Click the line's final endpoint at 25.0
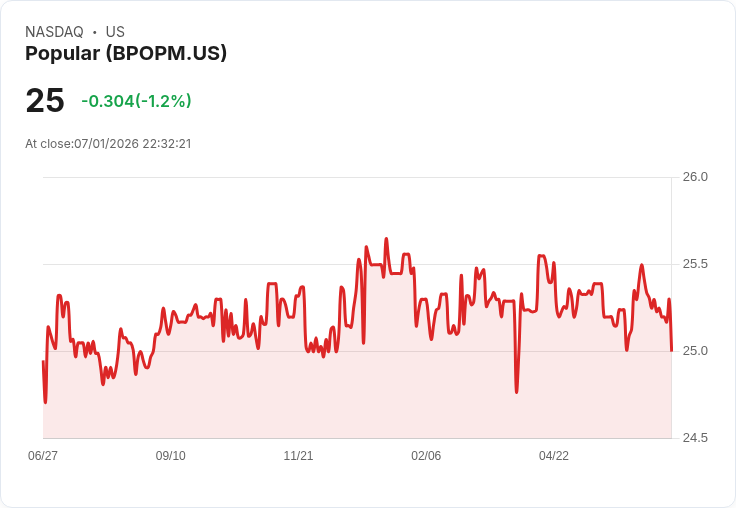 671,350
